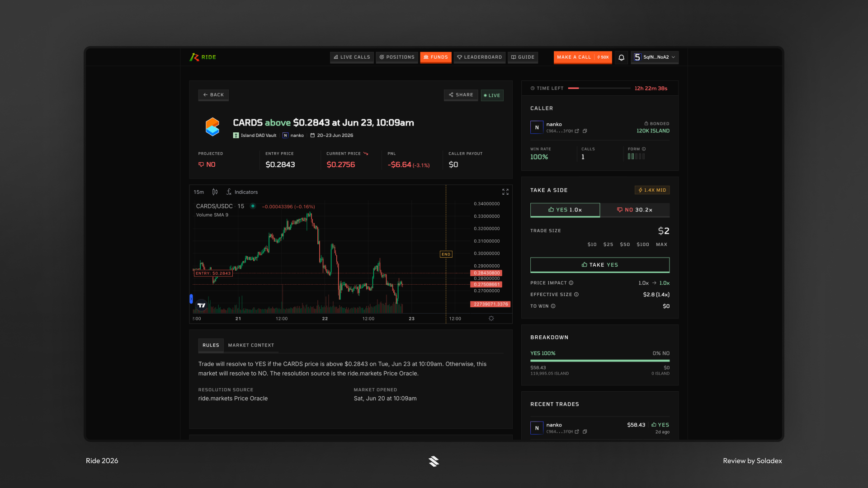Copy nanko's address in Recent Trades
868x488 pixels.
click(x=585, y=432)
